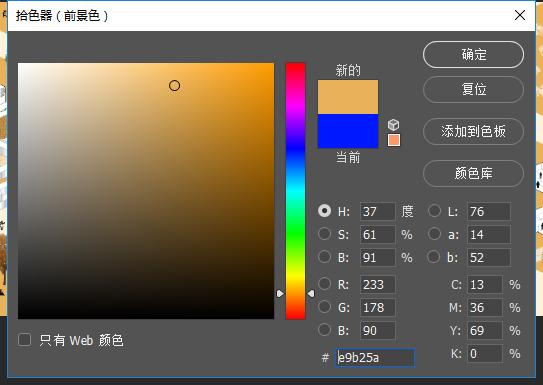This screenshot has width=543, height=385.
Task: Click the Y yellow percentage field
Action: point(485,331)
